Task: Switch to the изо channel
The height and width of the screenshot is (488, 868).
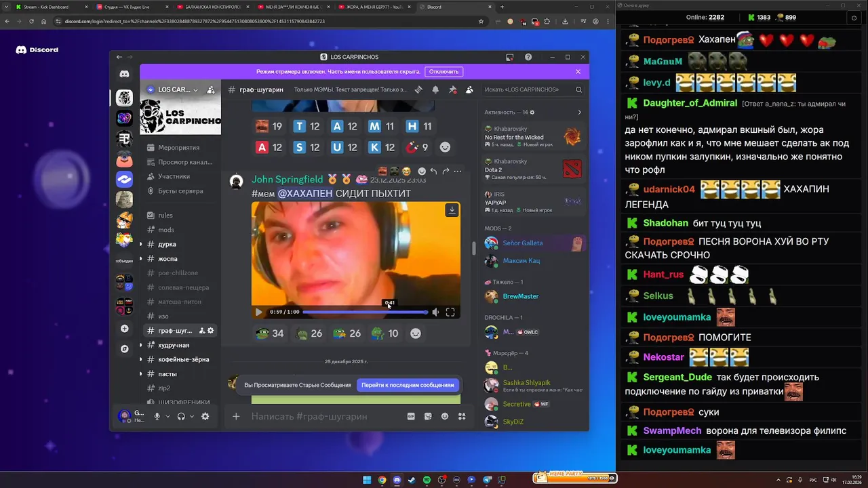Action: tap(181, 316)
